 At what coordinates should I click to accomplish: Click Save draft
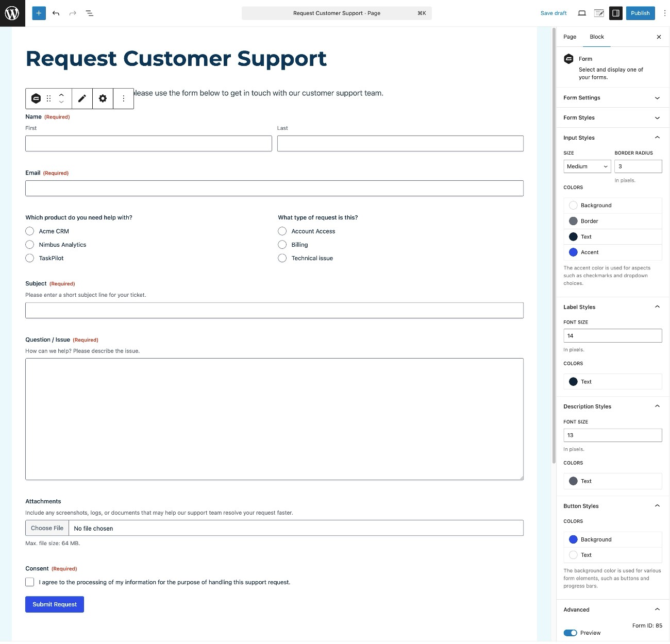click(554, 13)
